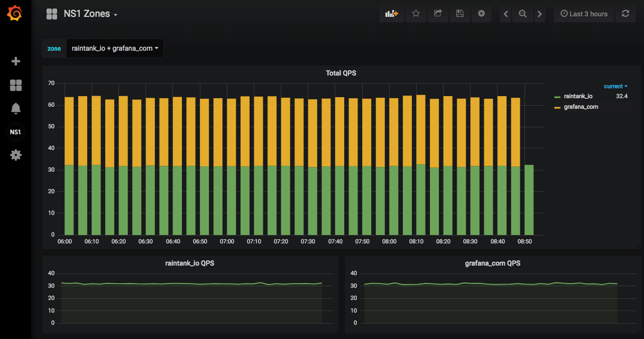644x339 pixels.
Task: Zoom out the time range
Action: click(523, 14)
